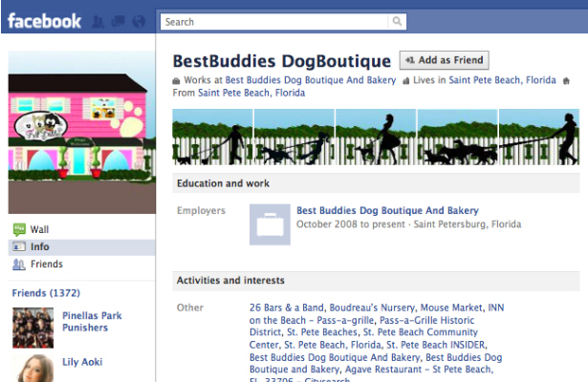Image resolution: width=588 pixels, height=382 pixels.
Task: Open Lily Aoki profile link
Action: (82, 362)
